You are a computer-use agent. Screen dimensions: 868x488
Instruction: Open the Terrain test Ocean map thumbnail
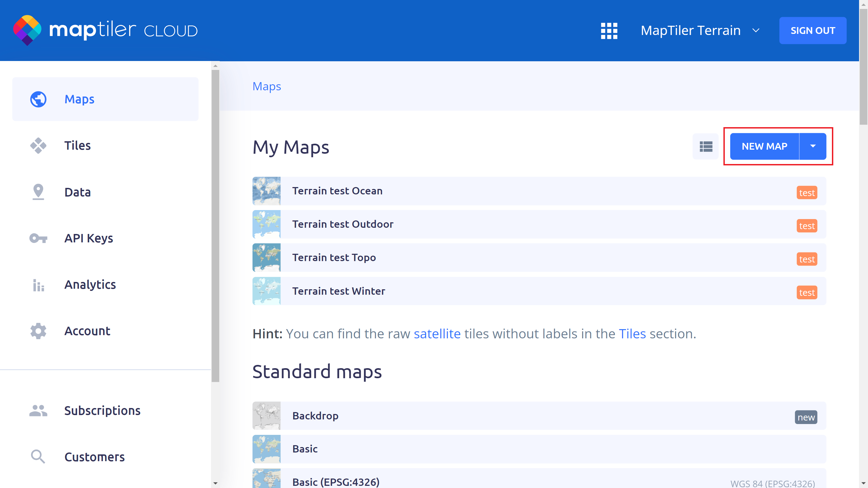266,191
